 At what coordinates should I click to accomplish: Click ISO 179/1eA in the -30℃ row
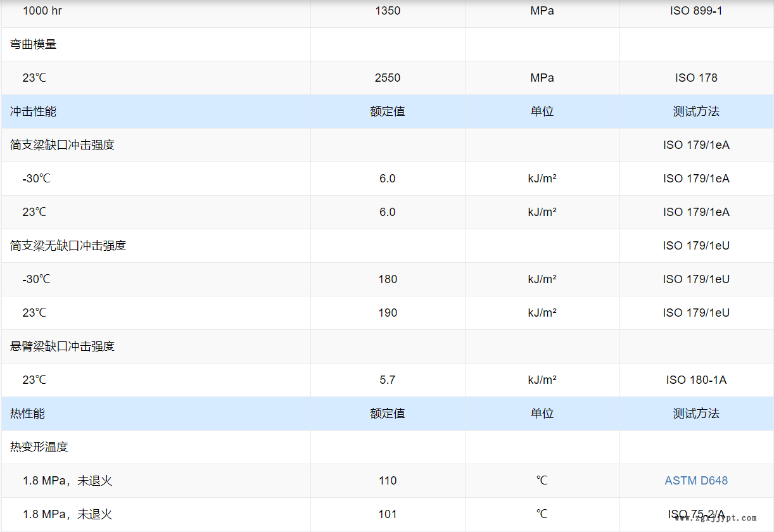(696, 179)
